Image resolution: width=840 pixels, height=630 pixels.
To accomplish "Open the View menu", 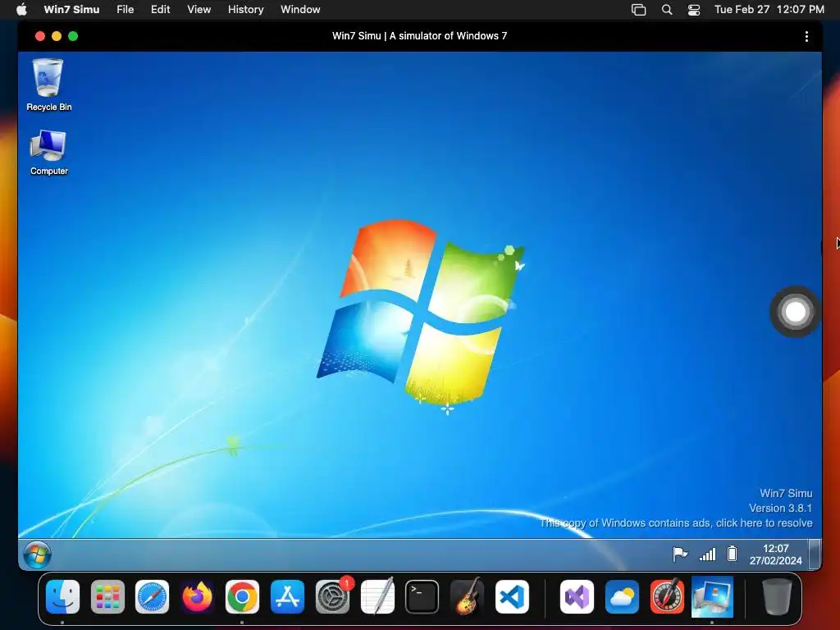I will pyautogui.click(x=199, y=10).
